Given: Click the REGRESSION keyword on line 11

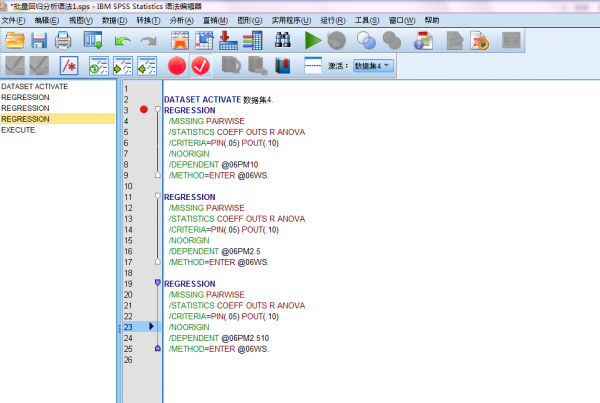Looking at the screenshot, I should pyautogui.click(x=190, y=197).
